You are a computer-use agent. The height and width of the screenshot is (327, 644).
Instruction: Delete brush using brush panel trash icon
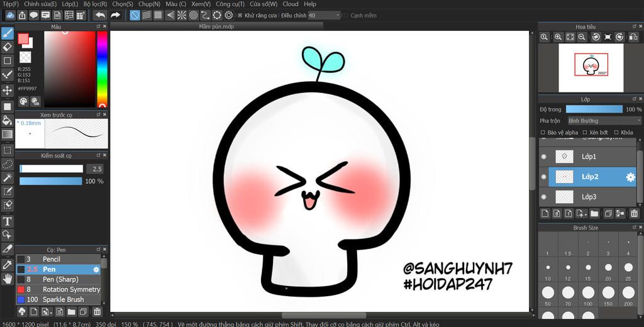(x=97, y=312)
